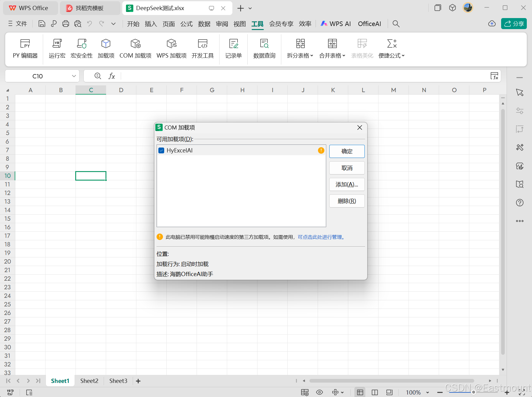The image size is (532, 397).
Task: Open WPS 加载项 in the ribbon
Action: click(x=172, y=49)
